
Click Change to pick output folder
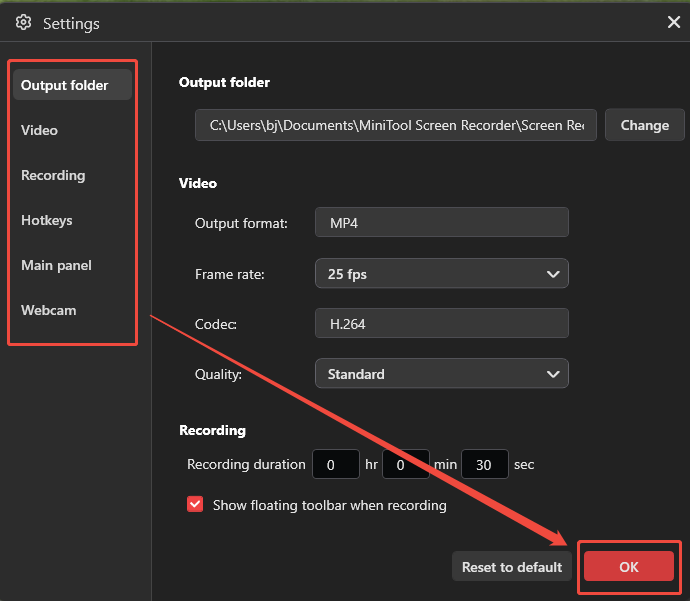645,125
